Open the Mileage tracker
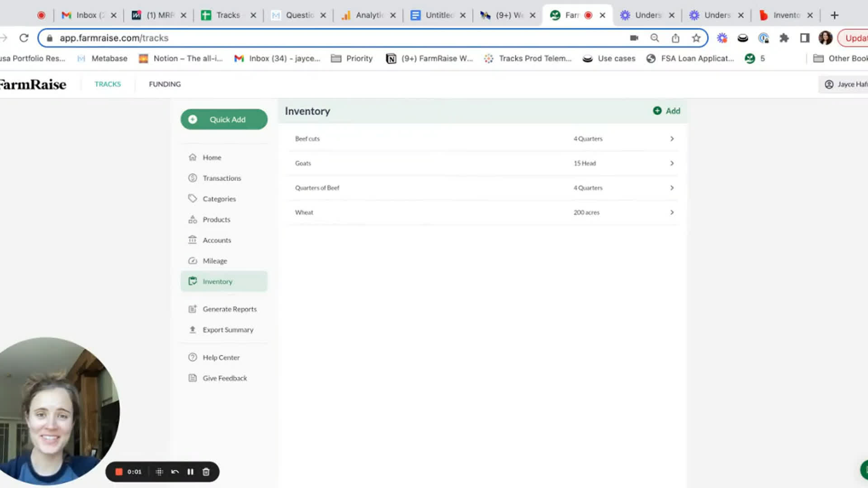 215,261
